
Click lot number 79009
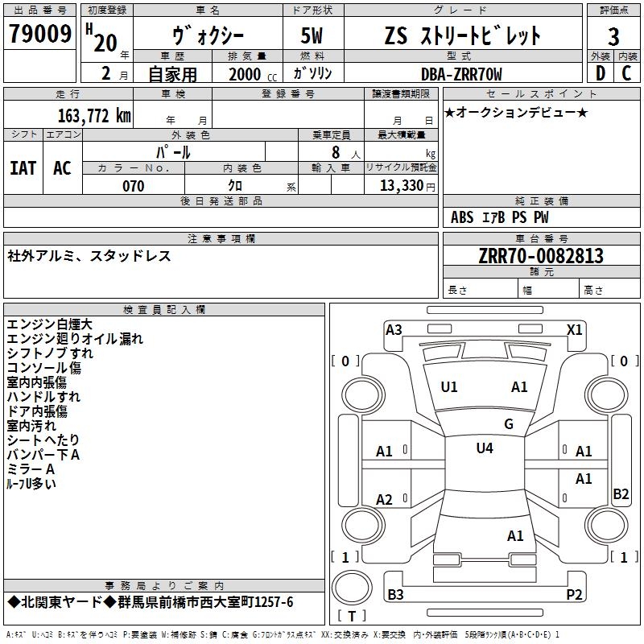point(39,33)
